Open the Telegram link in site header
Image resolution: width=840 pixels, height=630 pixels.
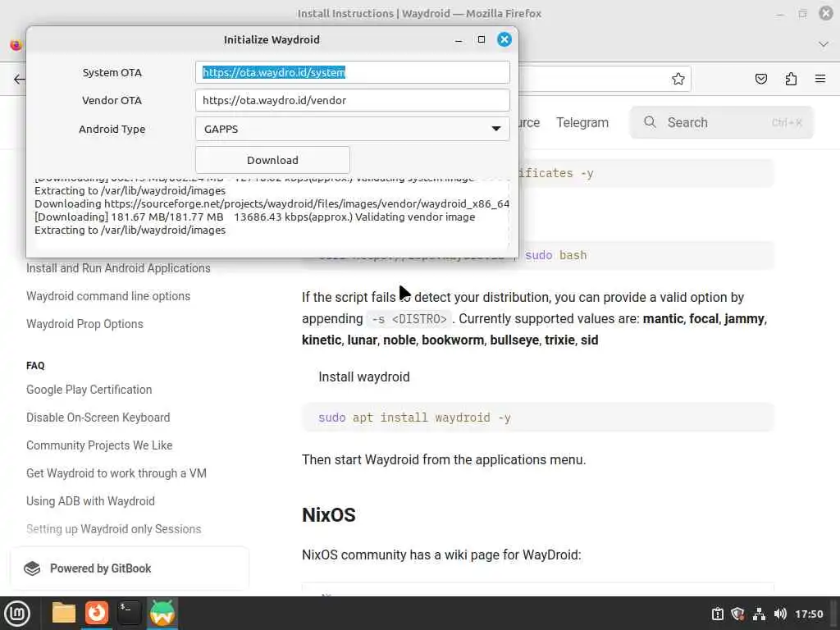click(582, 123)
